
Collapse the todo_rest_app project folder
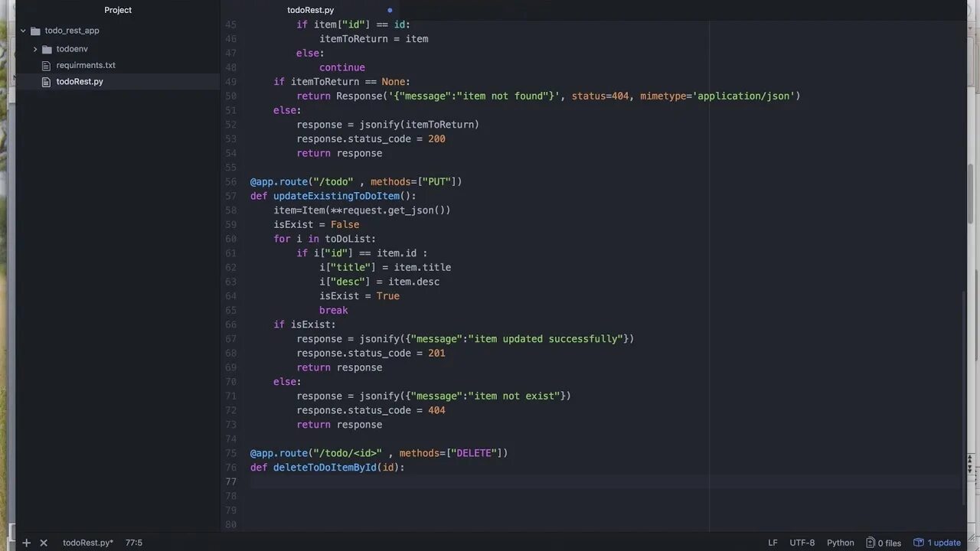tap(23, 31)
